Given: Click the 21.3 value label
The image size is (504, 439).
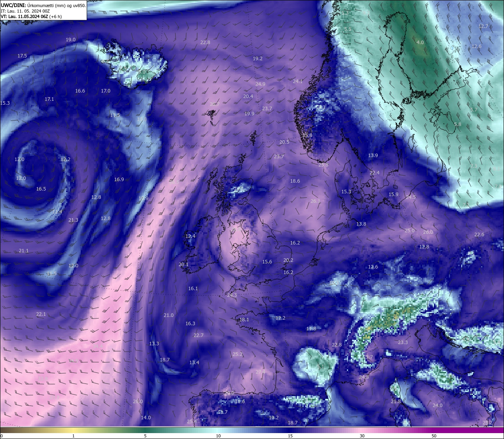Looking at the screenshot, I should click(x=73, y=220).
